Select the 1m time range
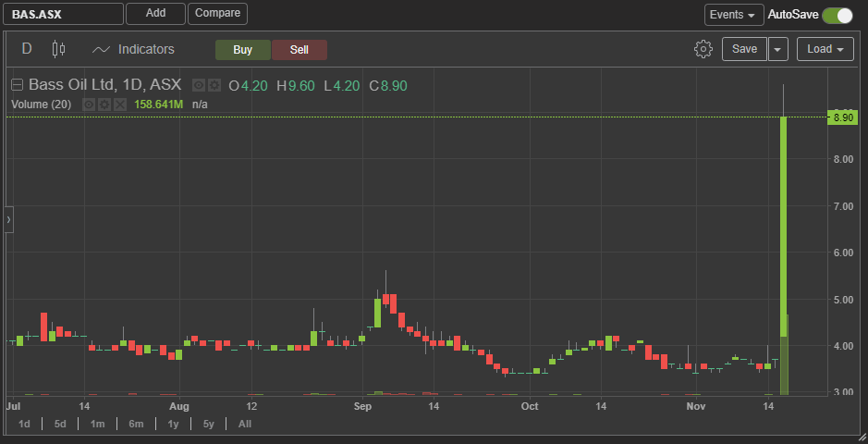 click(97, 424)
